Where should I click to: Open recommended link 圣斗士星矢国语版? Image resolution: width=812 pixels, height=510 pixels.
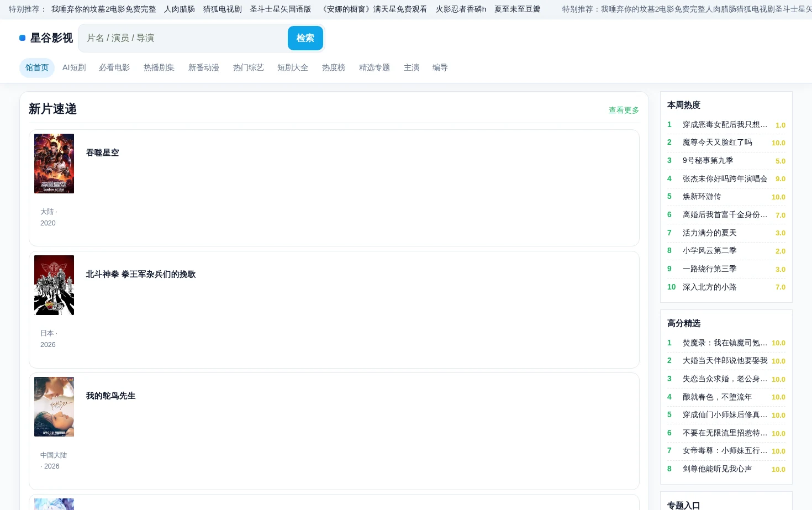pyautogui.click(x=281, y=9)
